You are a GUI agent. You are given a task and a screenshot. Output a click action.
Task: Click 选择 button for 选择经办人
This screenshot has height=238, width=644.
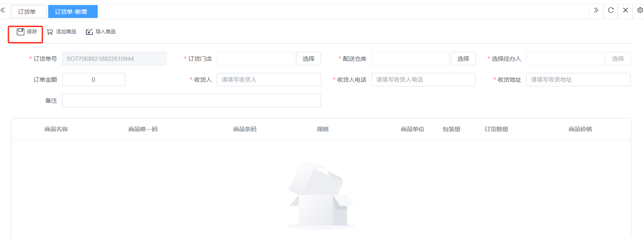(x=618, y=59)
